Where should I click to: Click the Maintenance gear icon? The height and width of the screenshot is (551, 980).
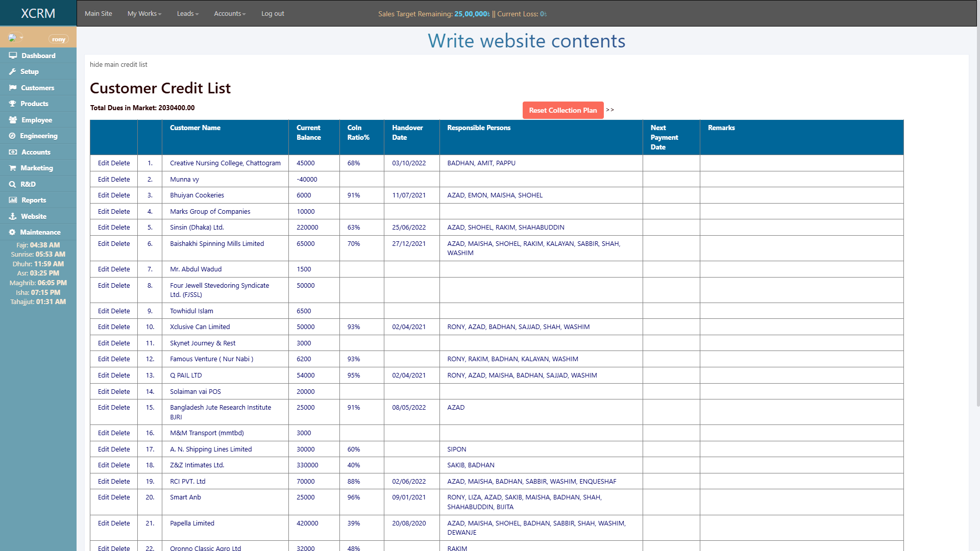coord(13,232)
